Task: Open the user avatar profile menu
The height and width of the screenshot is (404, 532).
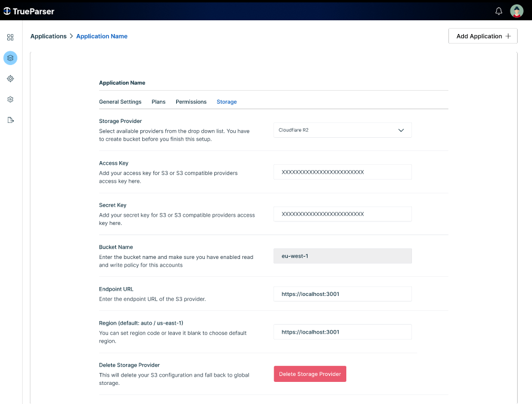Action: click(516, 11)
